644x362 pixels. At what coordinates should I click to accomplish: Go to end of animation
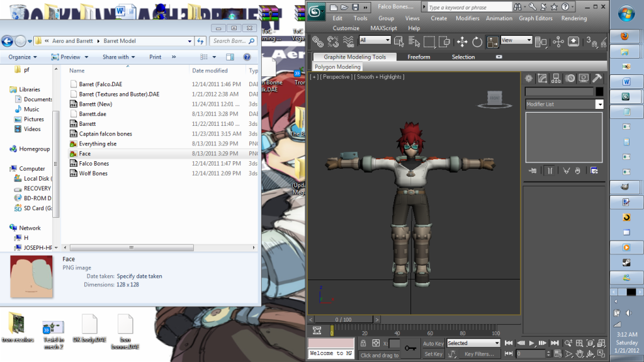coord(555,343)
